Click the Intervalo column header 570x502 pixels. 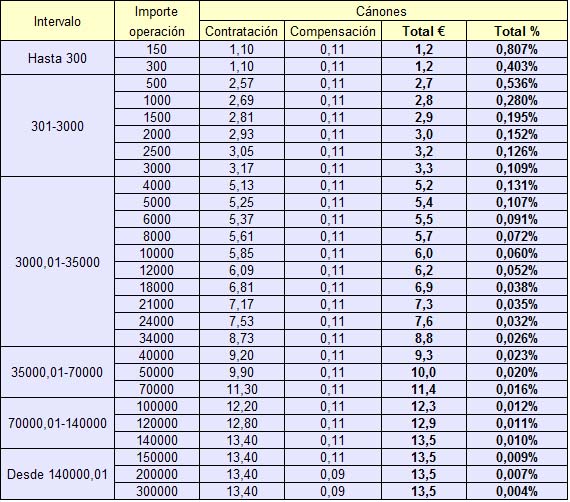click(57, 21)
